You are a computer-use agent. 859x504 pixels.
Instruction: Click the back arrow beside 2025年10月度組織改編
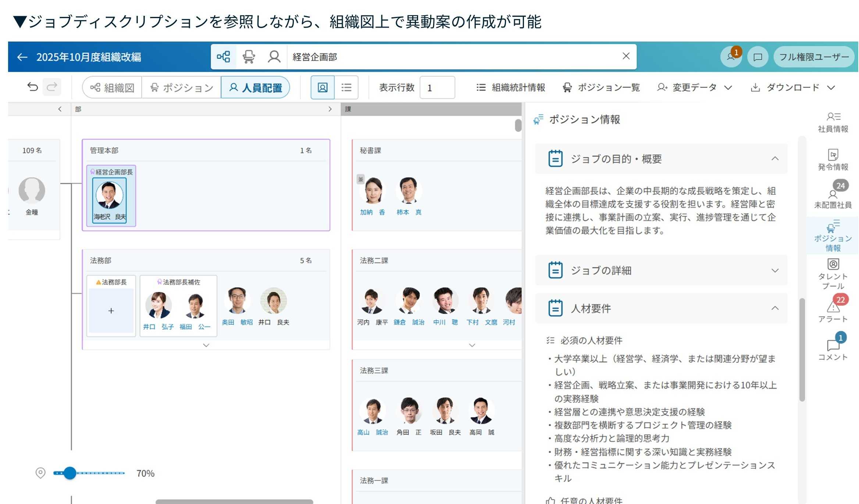pos(22,57)
